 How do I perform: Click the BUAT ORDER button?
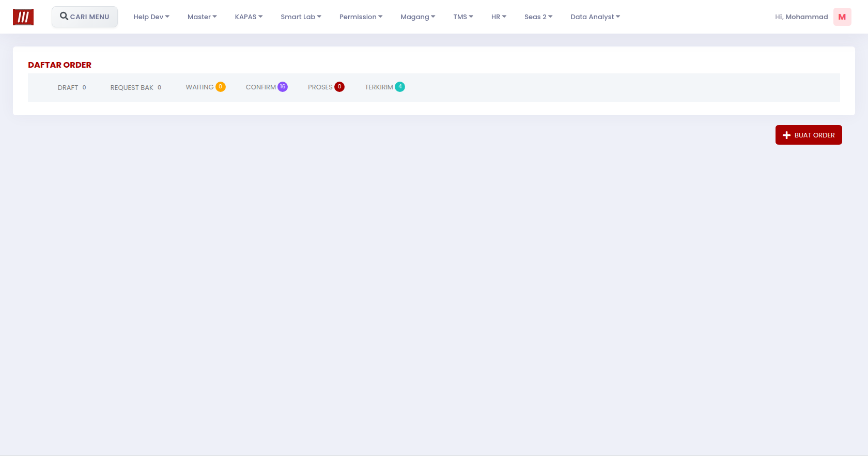[809, 135]
